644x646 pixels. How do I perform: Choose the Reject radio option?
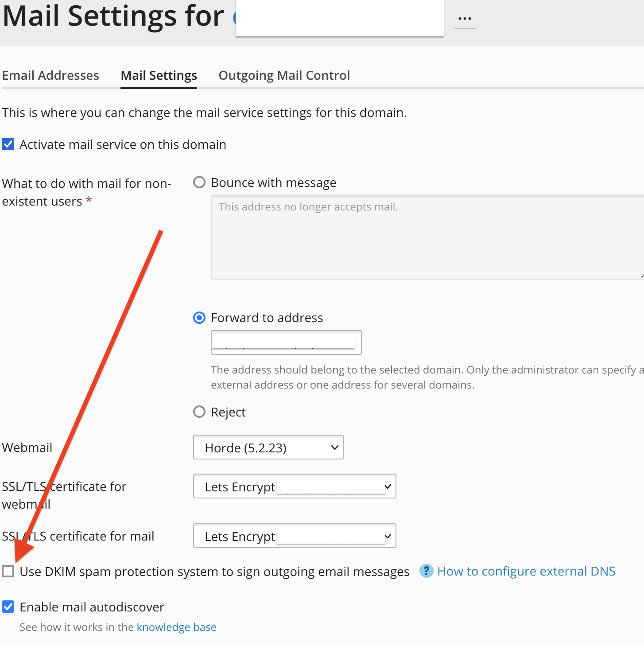(199, 412)
